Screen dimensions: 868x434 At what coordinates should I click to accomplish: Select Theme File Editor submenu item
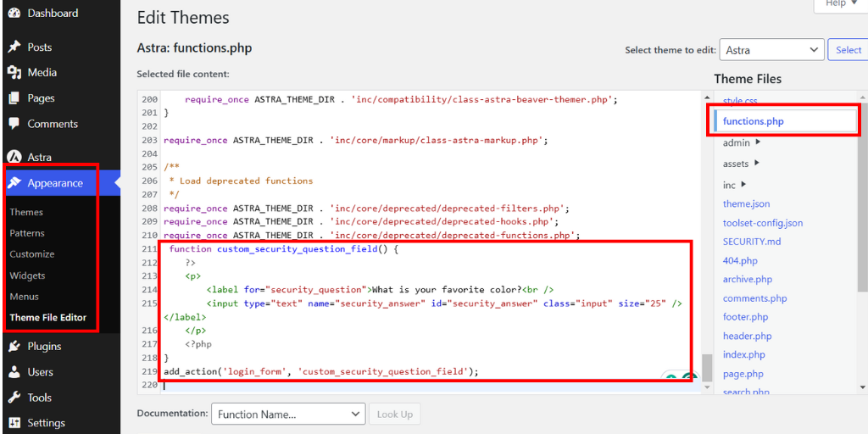48,317
